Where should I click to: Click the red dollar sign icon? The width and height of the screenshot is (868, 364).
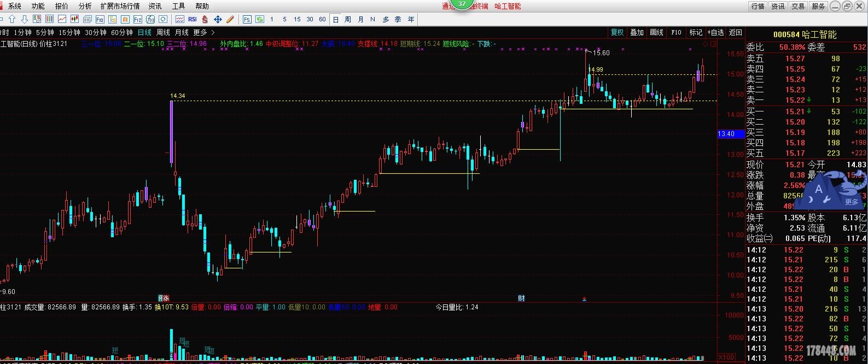(x=205, y=19)
